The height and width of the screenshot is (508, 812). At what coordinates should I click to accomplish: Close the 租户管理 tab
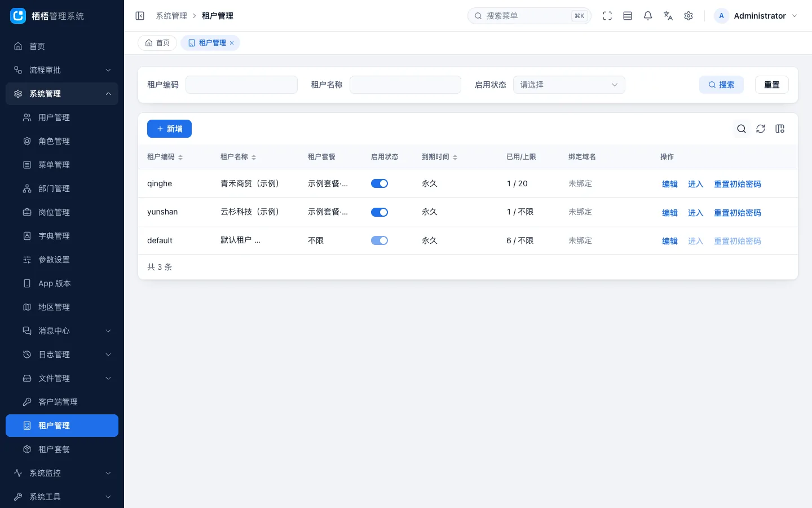232,43
